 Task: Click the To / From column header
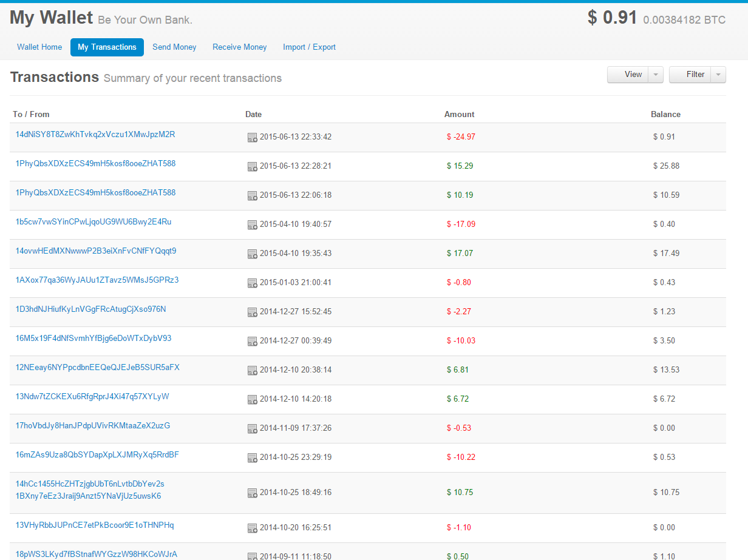[x=31, y=114]
